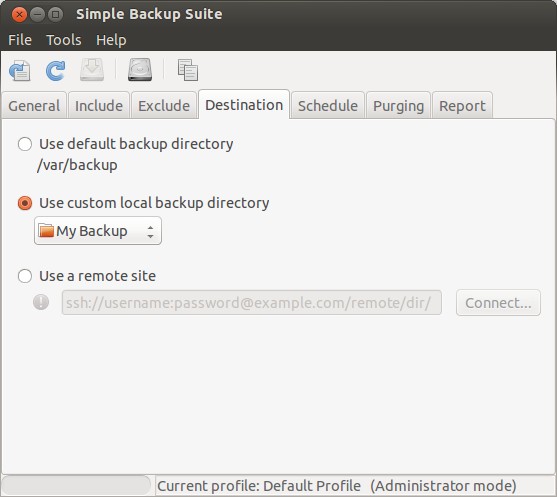Screen dimensions: 557x497
Task: Click the orange folder icon in My Backup
Action: tap(46, 231)
